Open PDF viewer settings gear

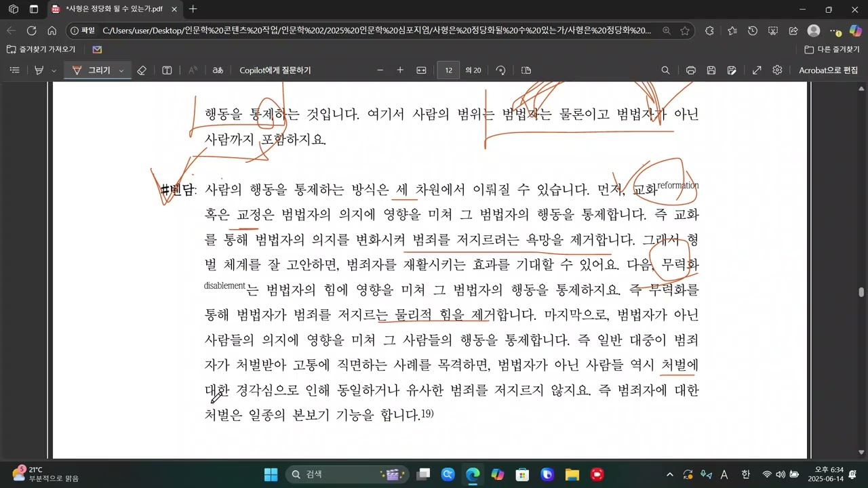(x=777, y=70)
